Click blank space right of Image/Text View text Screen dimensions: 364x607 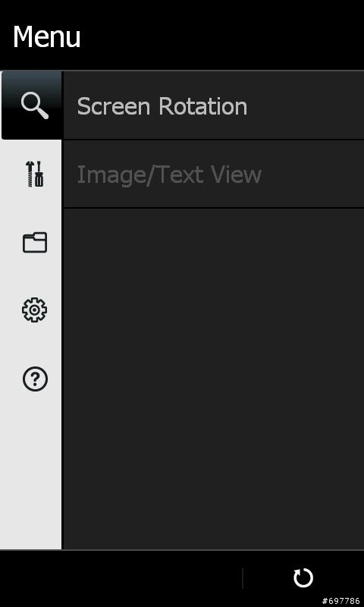click(x=313, y=175)
